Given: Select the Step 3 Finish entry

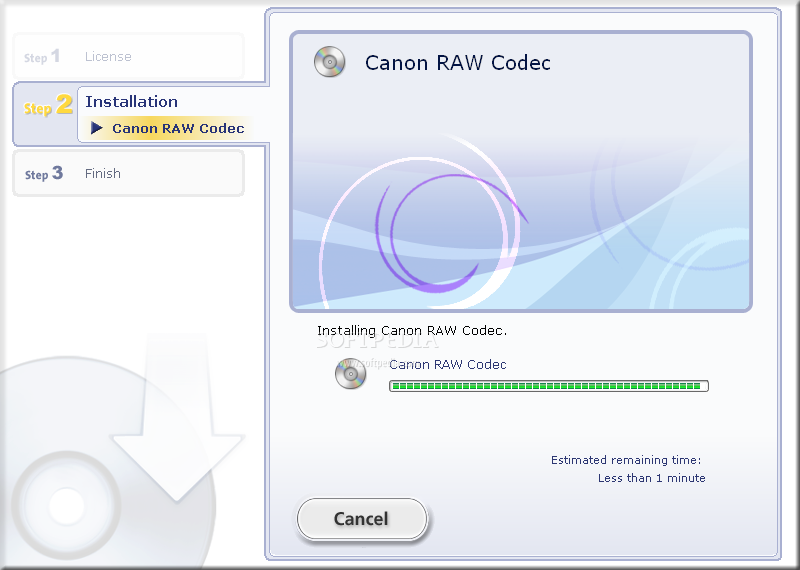Looking at the screenshot, I should (x=128, y=174).
